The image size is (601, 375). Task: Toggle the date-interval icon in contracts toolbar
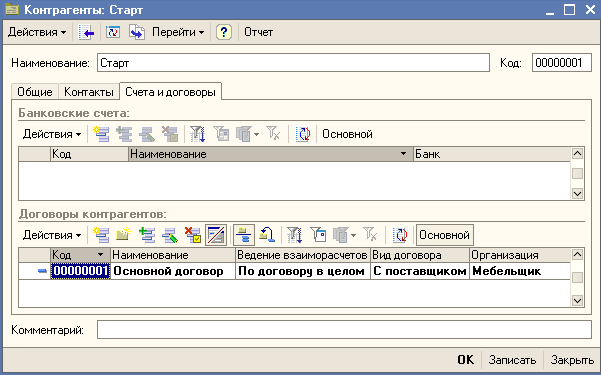pyautogui.click(x=216, y=235)
